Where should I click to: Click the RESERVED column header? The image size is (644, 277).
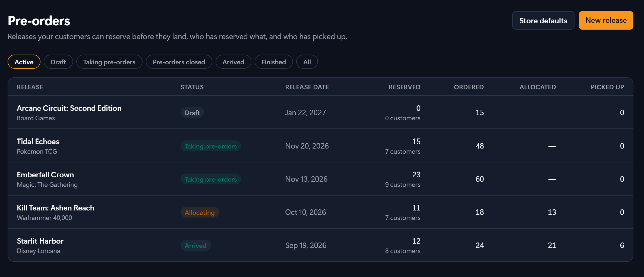coord(404,87)
